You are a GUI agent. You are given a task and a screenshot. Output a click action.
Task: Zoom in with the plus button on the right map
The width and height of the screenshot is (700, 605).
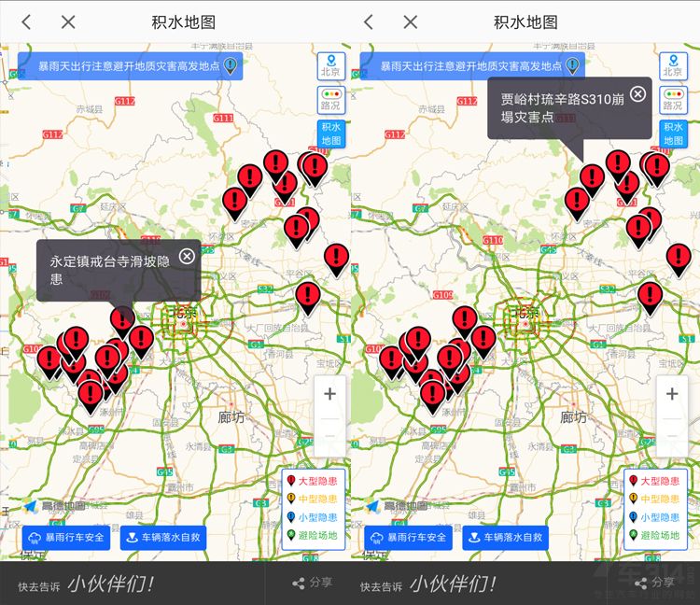[x=672, y=394]
